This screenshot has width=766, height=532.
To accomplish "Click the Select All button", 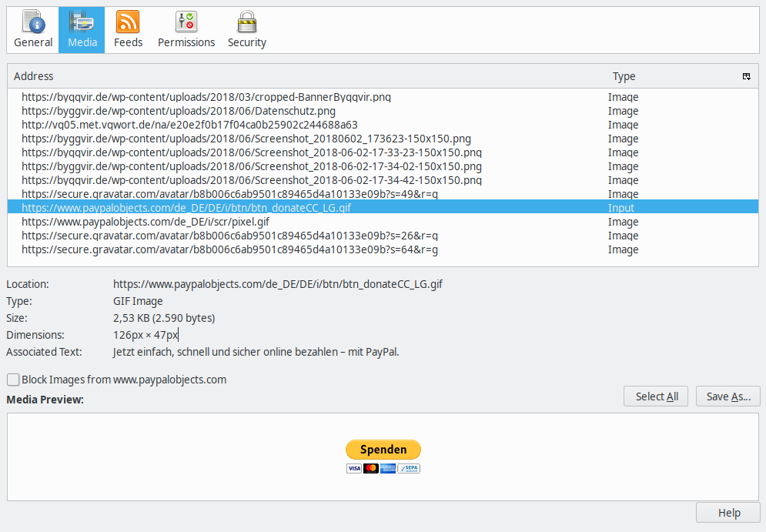I will point(656,396).
